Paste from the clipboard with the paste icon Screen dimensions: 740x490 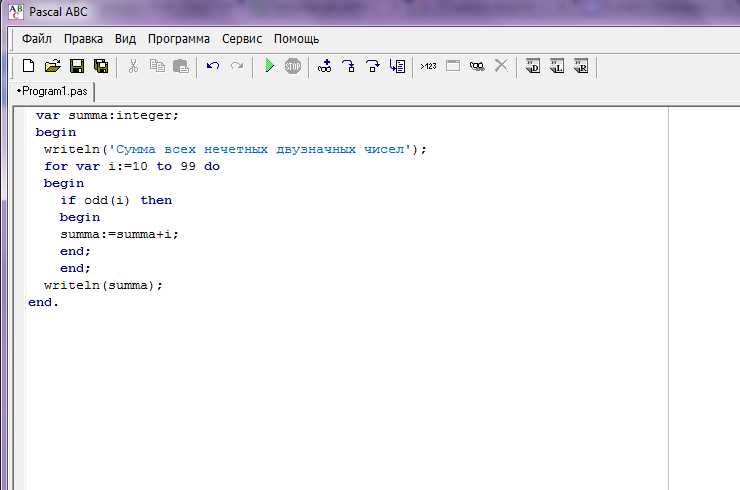[x=181, y=66]
